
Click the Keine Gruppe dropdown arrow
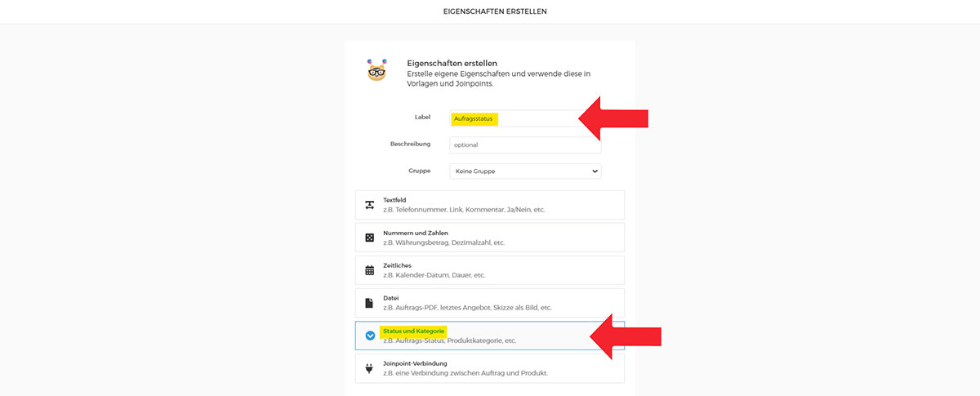(594, 171)
